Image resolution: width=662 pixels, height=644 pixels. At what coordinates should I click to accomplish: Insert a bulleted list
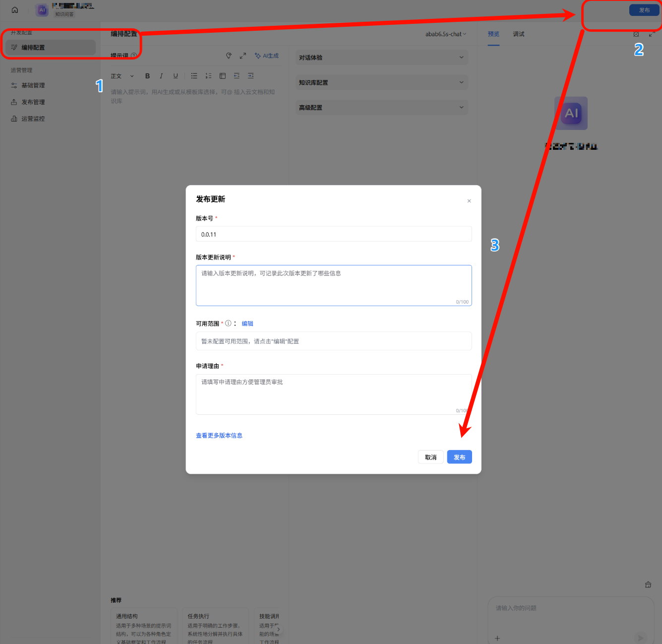(194, 76)
